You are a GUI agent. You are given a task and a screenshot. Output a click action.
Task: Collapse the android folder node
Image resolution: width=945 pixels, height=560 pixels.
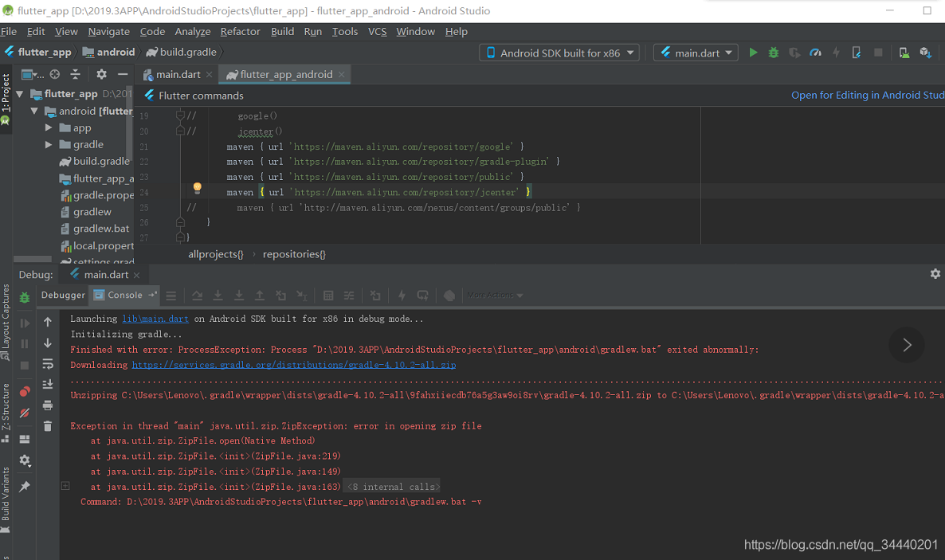click(x=33, y=111)
